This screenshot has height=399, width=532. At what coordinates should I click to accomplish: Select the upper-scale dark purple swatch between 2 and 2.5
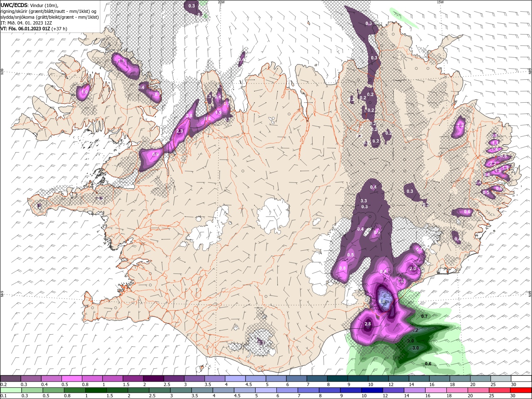tap(153, 379)
